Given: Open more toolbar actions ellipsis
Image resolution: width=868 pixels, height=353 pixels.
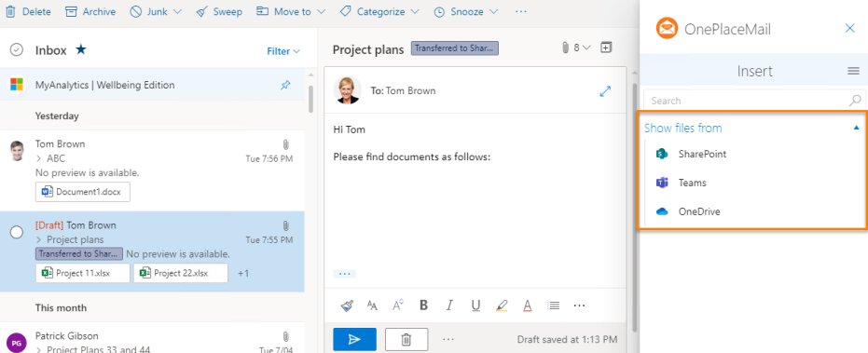Looking at the screenshot, I should (520, 11).
